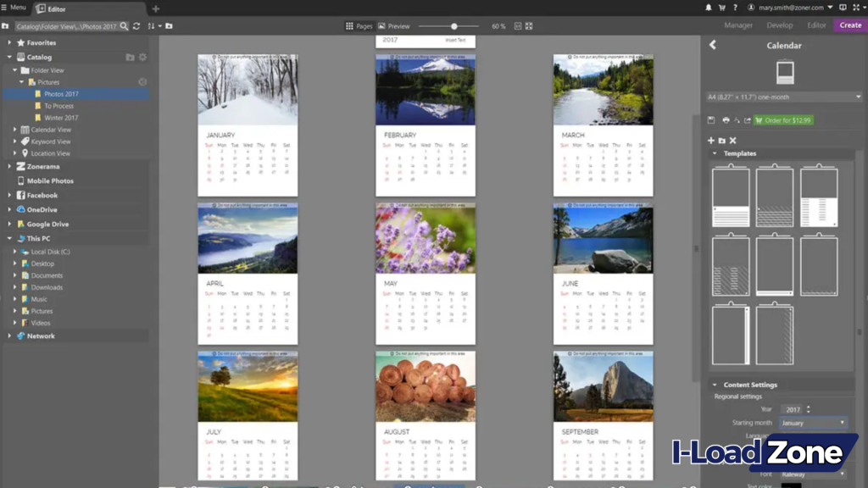Click the green Order for $12.99 button

784,120
